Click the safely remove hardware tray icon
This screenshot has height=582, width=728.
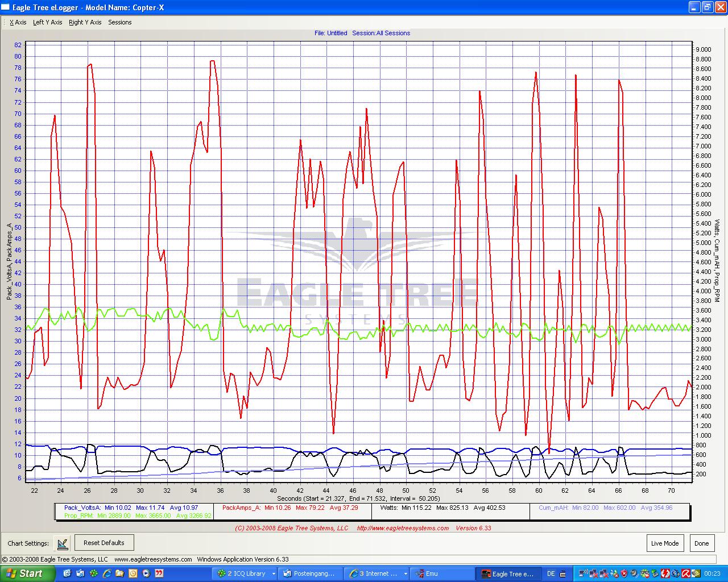(655, 574)
